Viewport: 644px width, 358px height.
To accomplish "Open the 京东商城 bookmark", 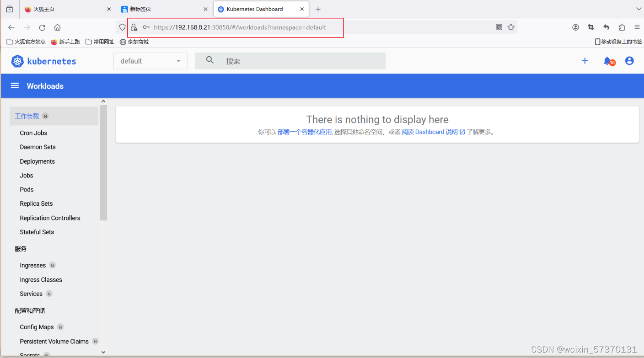I will pyautogui.click(x=134, y=42).
